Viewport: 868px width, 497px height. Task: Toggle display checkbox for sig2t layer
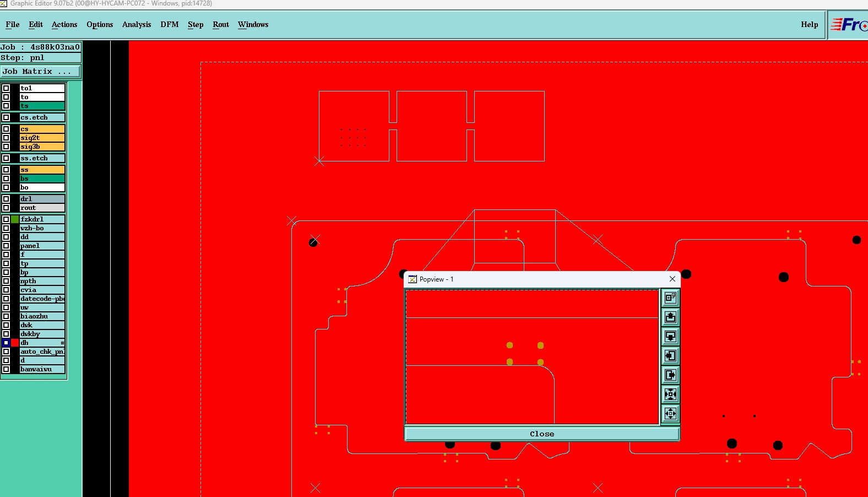(x=6, y=138)
